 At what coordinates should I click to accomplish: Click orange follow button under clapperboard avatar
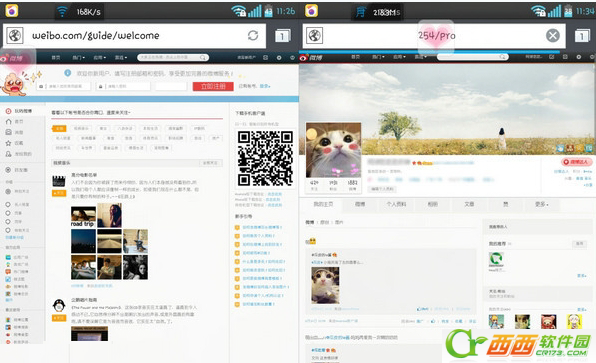coord(59,193)
